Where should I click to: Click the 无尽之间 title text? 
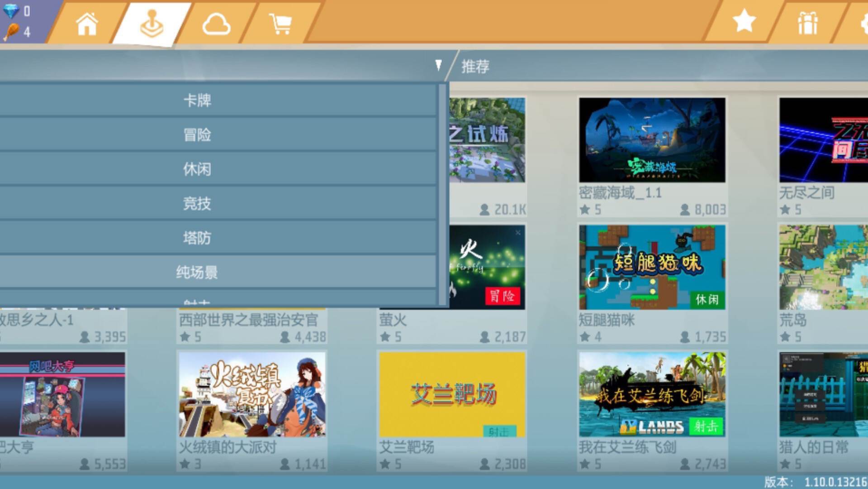[x=807, y=193]
